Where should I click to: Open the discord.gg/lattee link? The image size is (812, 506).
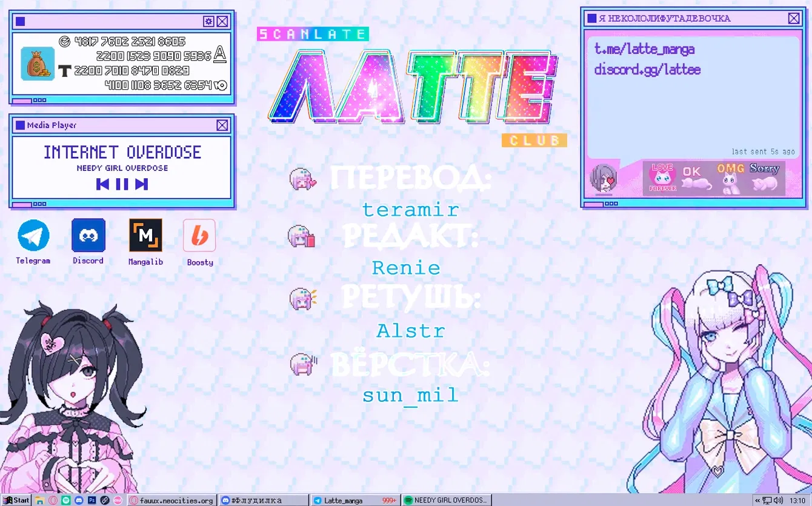pyautogui.click(x=647, y=70)
